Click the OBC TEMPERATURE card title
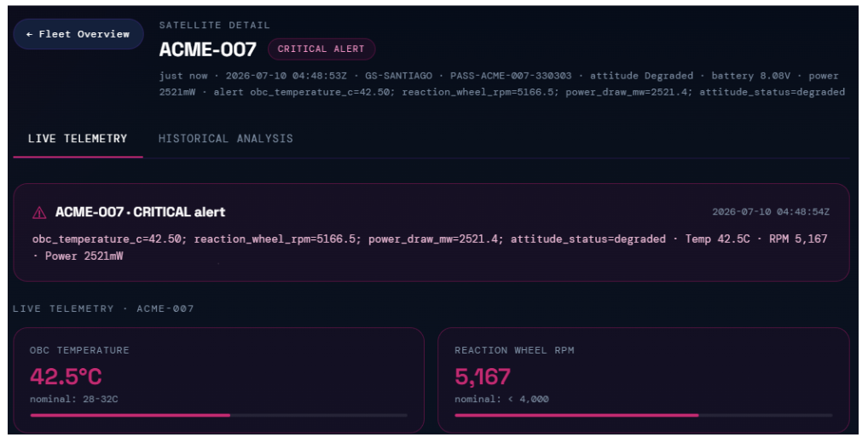The width and height of the screenshot is (868, 443). pos(79,351)
